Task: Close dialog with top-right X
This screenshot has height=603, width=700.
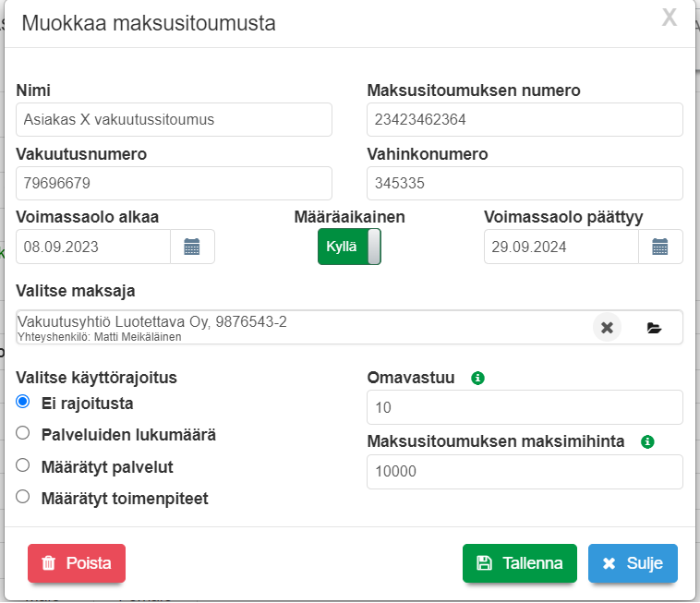Action: [670, 18]
